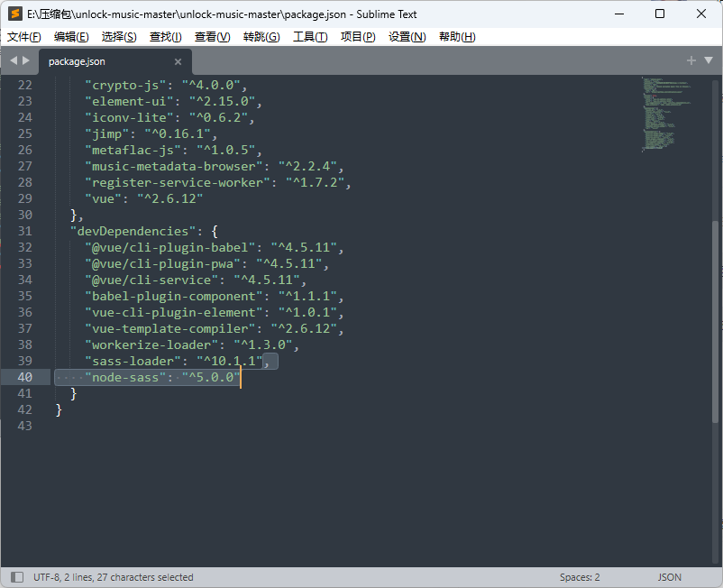Click line number 22 in gutter
This screenshot has height=588, width=723.
(x=25, y=86)
